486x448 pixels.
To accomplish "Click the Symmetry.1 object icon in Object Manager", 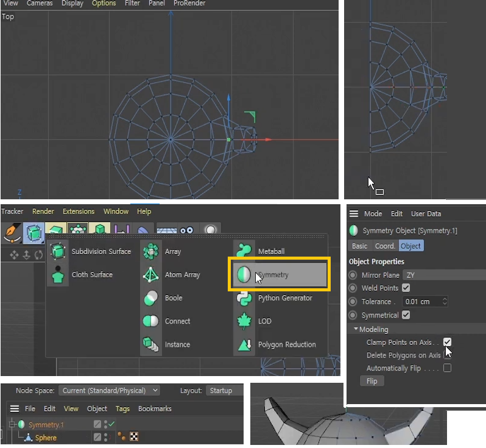I will tap(21, 424).
